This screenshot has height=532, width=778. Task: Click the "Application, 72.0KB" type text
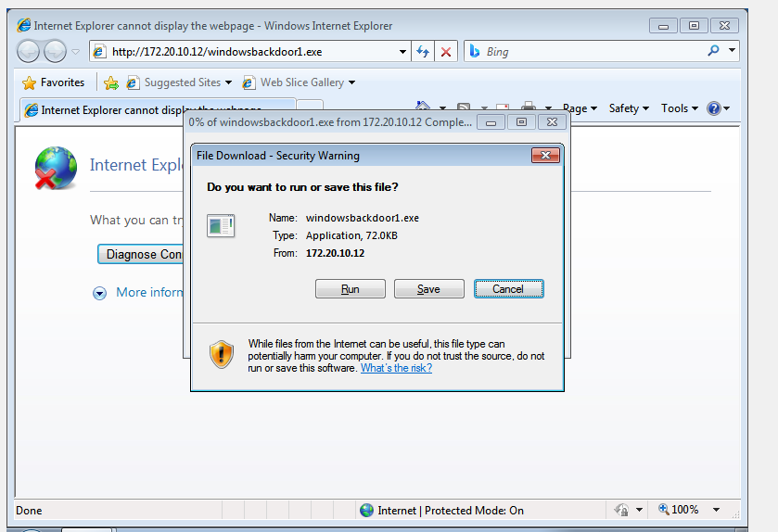(x=351, y=235)
